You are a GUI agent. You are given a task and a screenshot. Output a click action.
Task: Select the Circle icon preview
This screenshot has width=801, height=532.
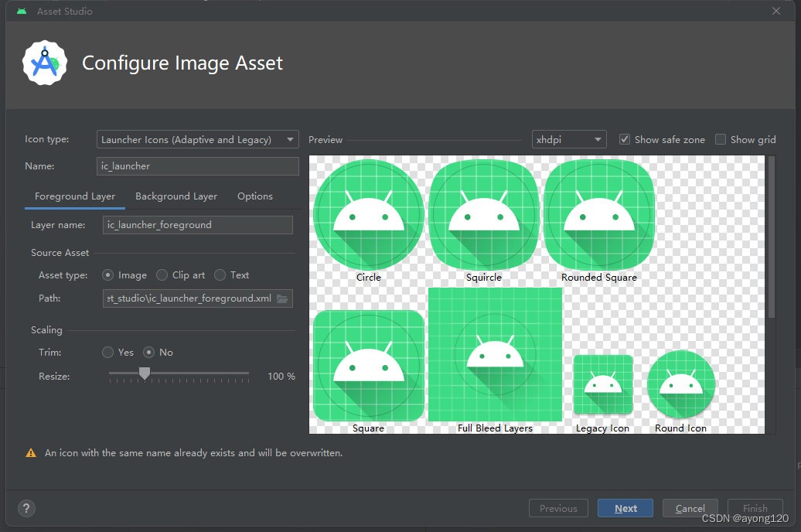(x=368, y=215)
